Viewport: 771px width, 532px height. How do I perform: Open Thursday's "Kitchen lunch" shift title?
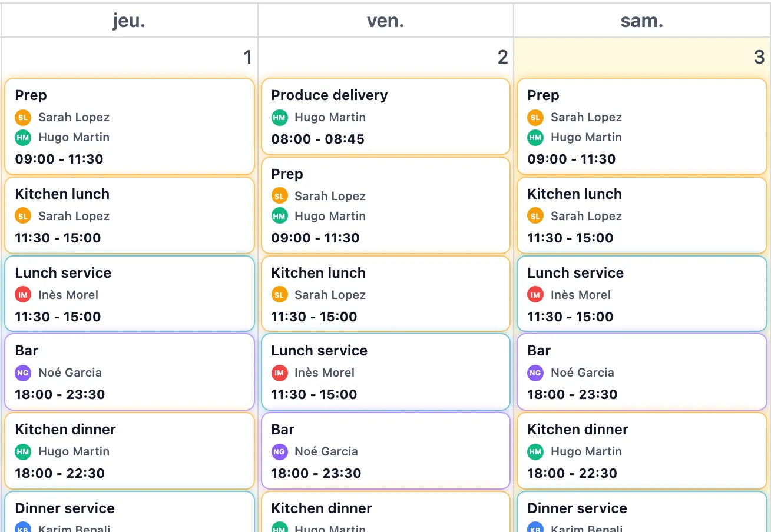click(62, 194)
